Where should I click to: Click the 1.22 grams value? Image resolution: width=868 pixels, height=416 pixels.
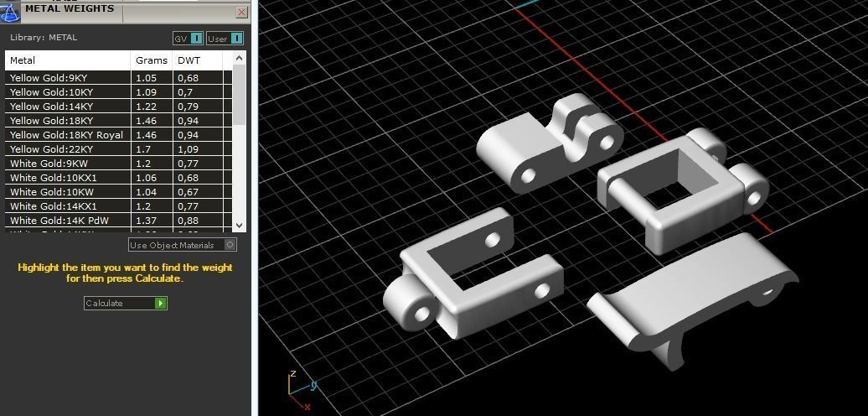[146, 107]
